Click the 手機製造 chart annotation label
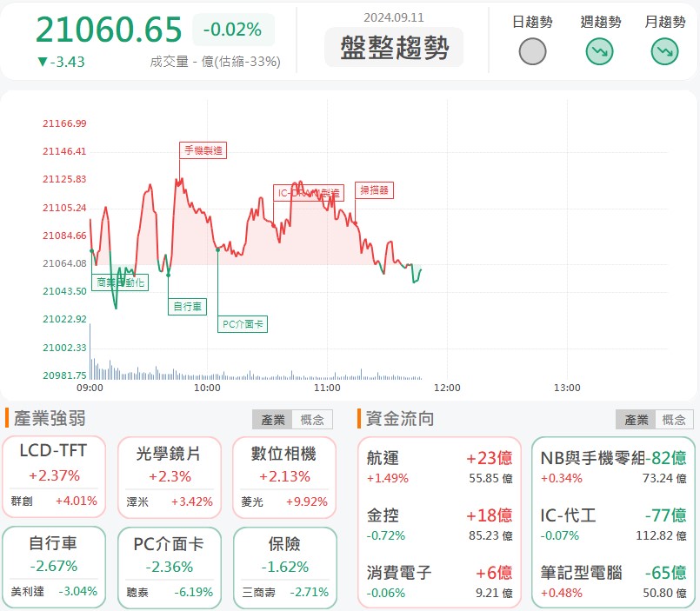 tap(203, 150)
